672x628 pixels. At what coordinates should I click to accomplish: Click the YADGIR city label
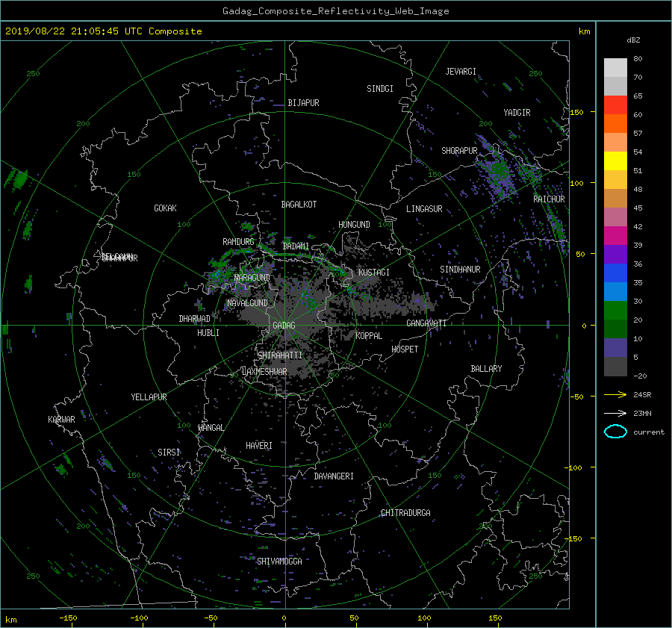tap(517, 113)
